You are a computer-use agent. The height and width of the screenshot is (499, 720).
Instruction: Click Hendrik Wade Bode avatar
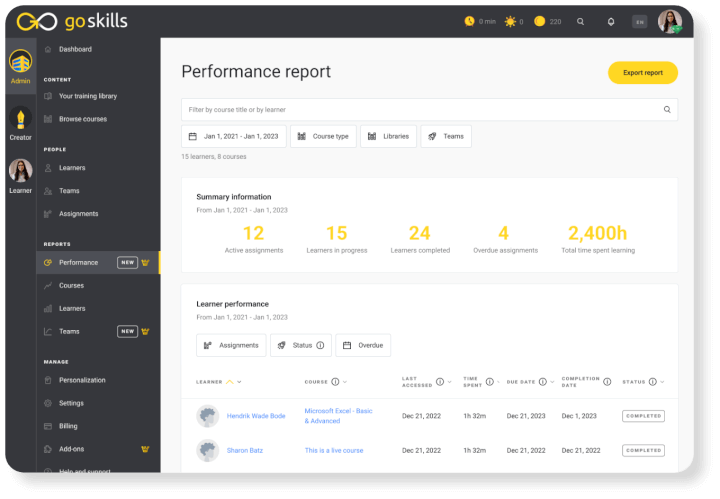pyautogui.click(x=208, y=416)
